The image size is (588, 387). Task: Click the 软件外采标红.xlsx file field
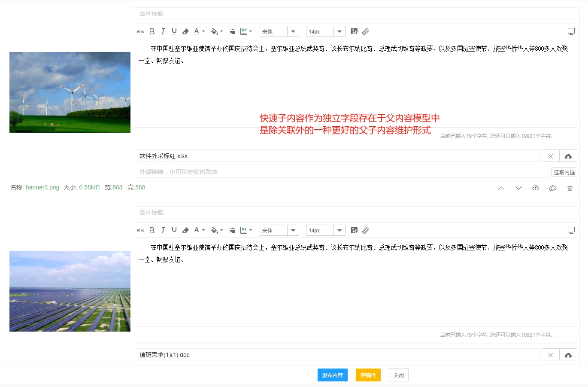pos(337,156)
